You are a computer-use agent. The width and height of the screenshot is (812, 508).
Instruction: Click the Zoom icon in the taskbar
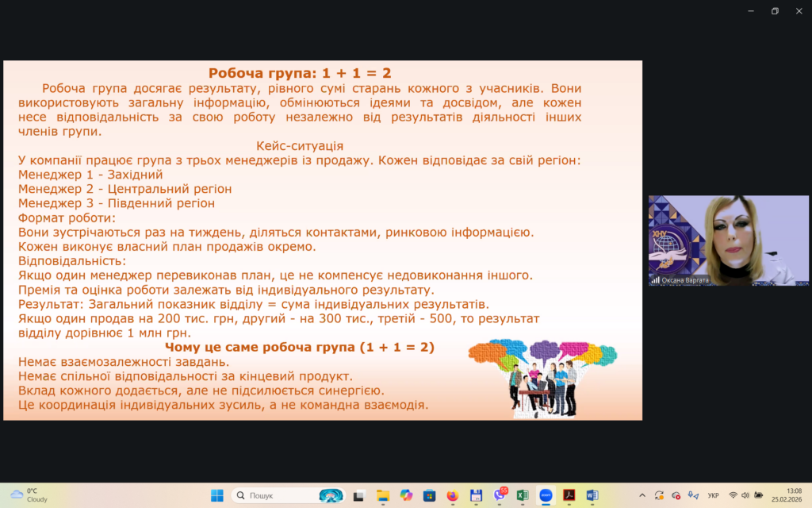point(546,495)
